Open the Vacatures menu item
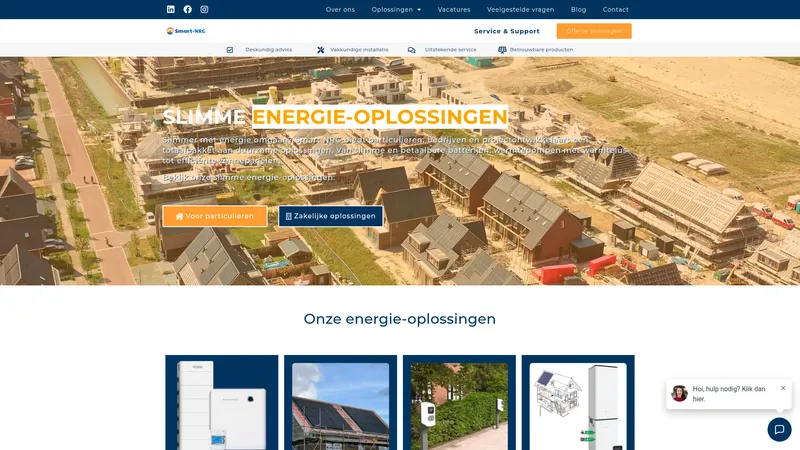Screen dimensions: 800x450 click(x=454, y=9)
